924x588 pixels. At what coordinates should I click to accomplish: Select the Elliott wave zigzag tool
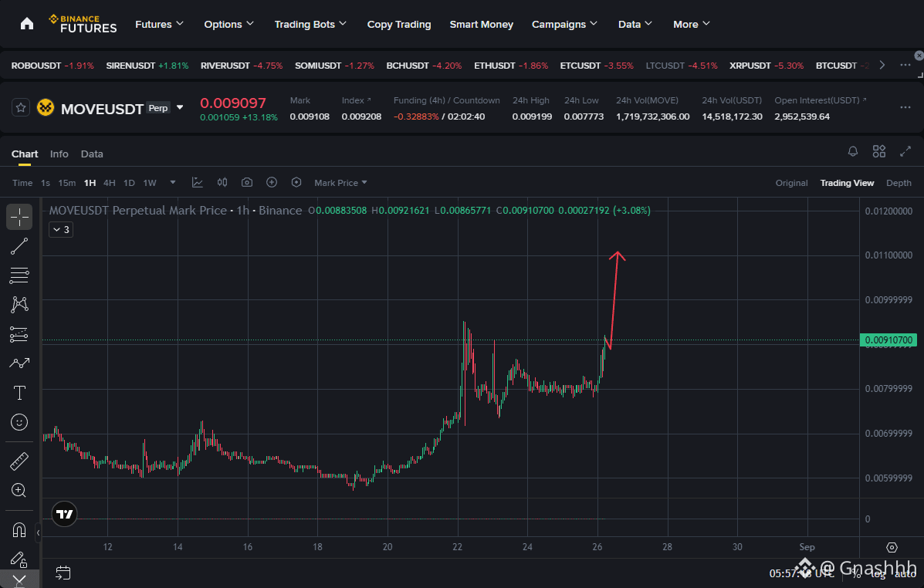click(x=19, y=363)
